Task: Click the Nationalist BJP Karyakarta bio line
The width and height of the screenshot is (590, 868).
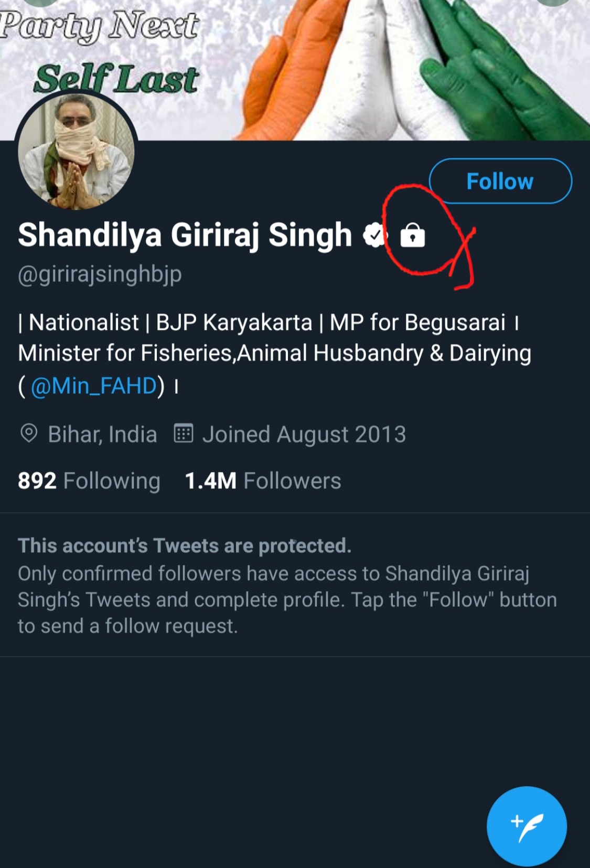Action: click(x=262, y=323)
